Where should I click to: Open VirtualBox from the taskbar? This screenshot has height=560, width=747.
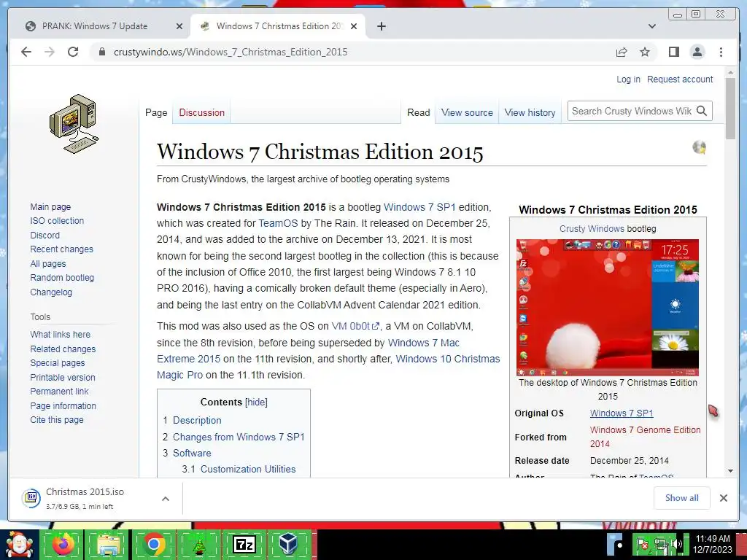pos(289,544)
